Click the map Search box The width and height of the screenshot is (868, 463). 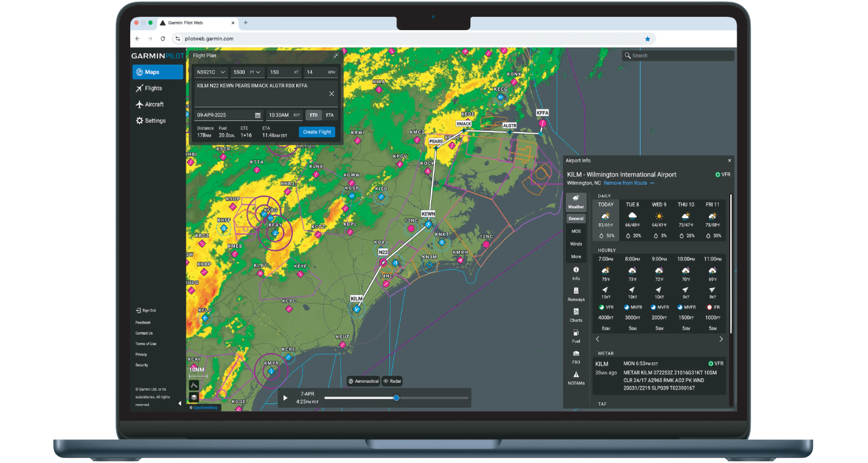(x=678, y=56)
